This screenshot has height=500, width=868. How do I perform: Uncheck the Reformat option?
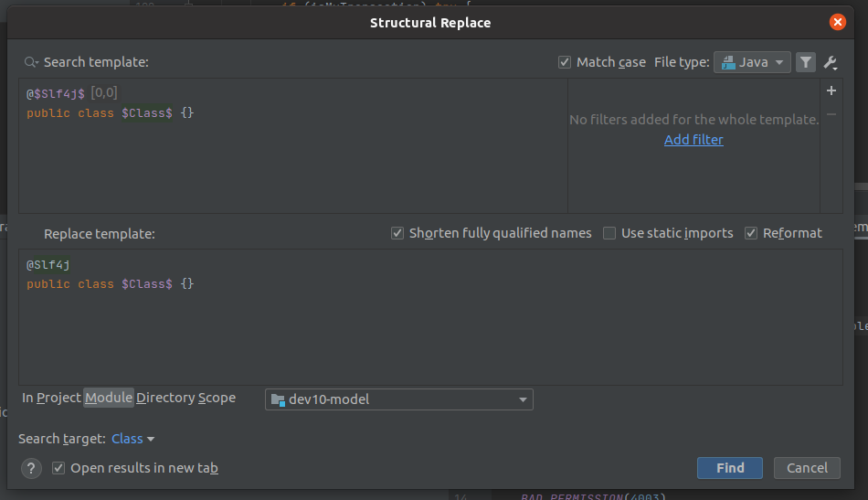pos(751,233)
